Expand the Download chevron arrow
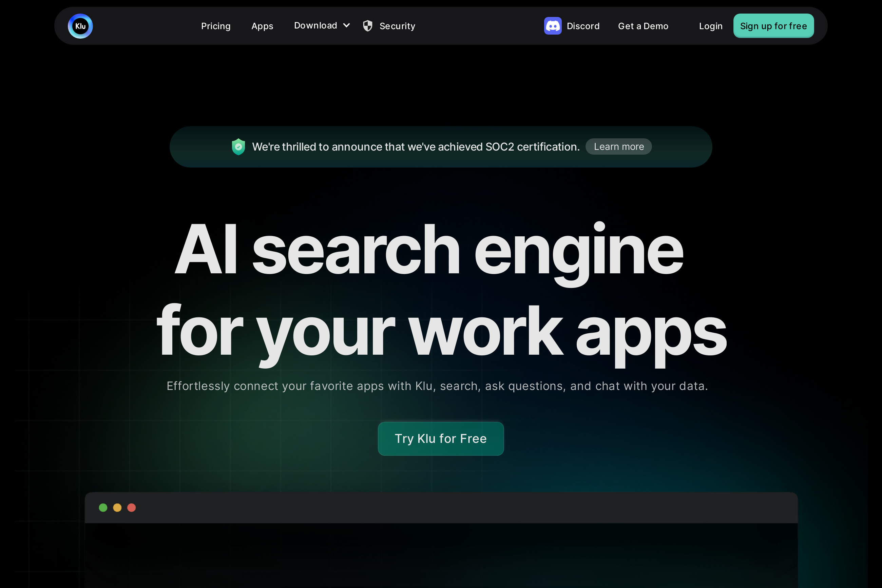 click(x=347, y=25)
